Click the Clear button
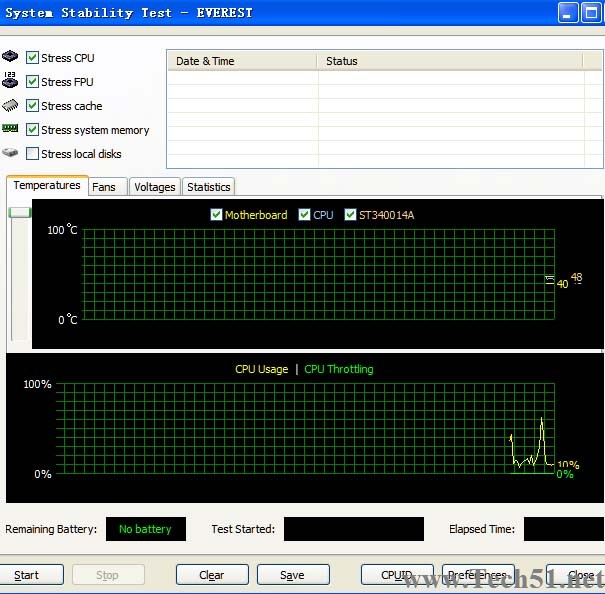605x594 pixels. tap(212, 575)
